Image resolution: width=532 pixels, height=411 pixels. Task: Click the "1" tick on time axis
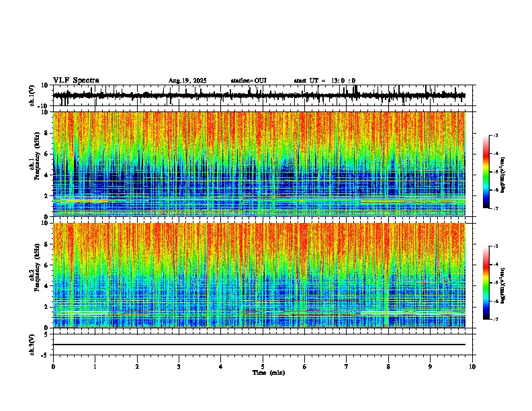coord(95,367)
